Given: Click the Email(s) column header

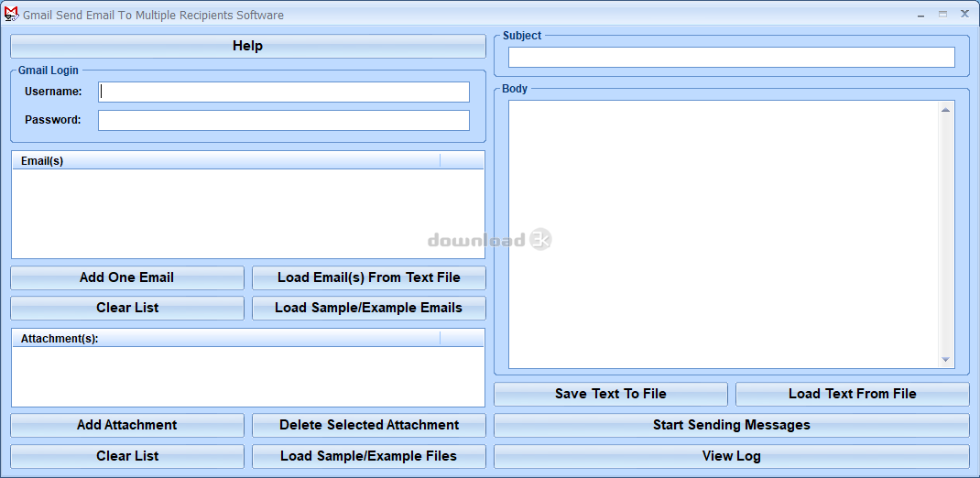Looking at the screenshot, I should pyautogui.click(x=226, y=161).
